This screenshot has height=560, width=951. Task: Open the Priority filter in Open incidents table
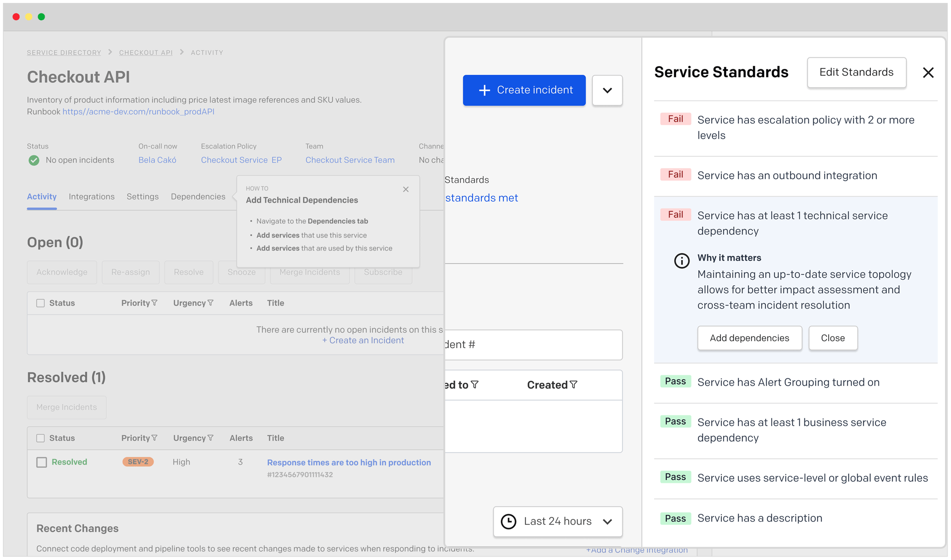tap(155, 303)
